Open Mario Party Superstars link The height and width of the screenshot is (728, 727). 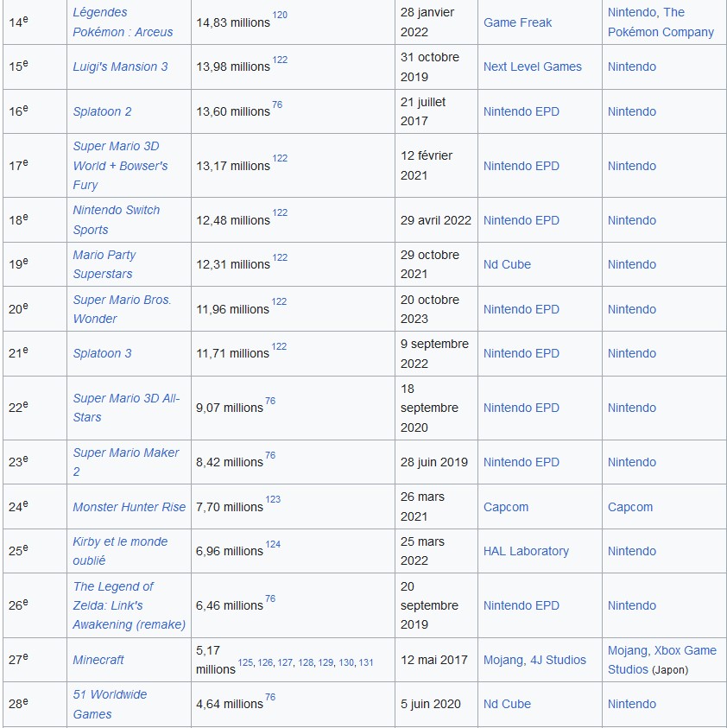point(104,264)
